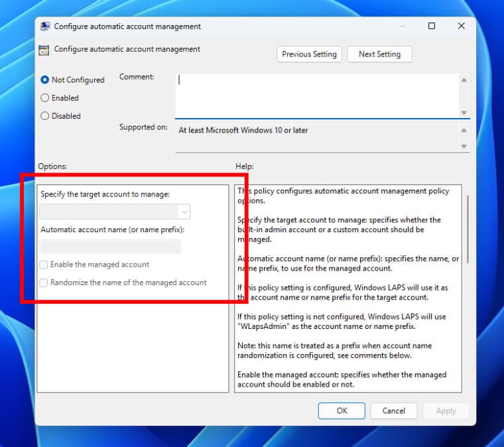Check Randomize the name of managed account

click(x=44, y=283)
